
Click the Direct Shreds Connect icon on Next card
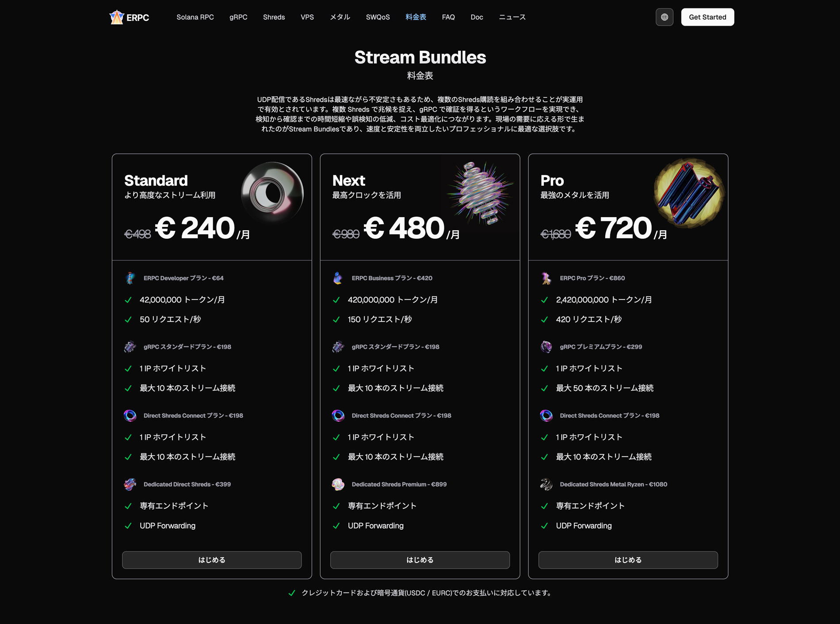pos(338,415)
